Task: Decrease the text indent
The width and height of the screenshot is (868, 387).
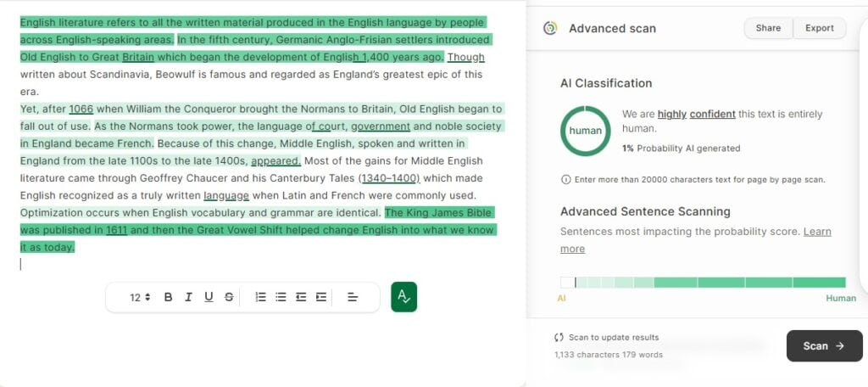Action: click(x=301, y=297)
